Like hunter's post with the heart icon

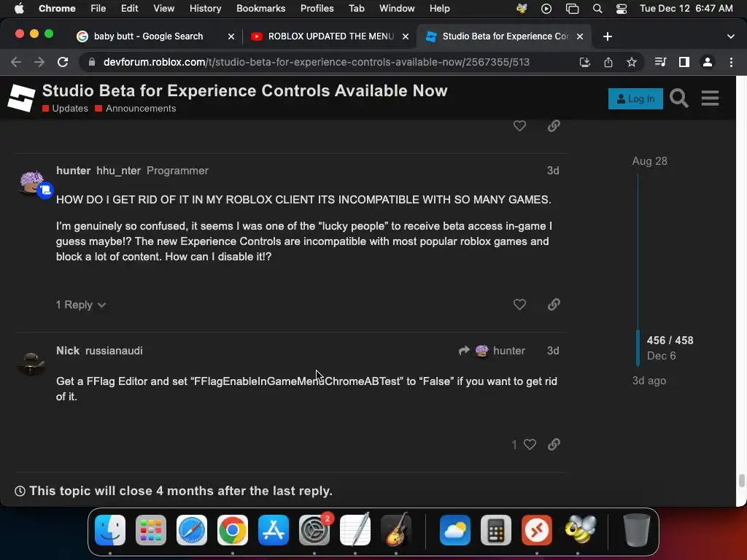(519, 304)
